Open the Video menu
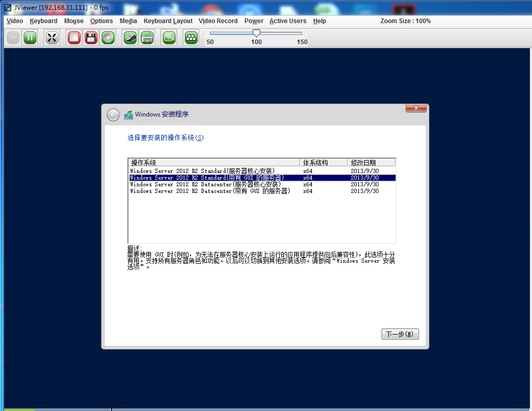Image resolution: width=532 pixels, height=411 pixels. click(x=14, y=21)
